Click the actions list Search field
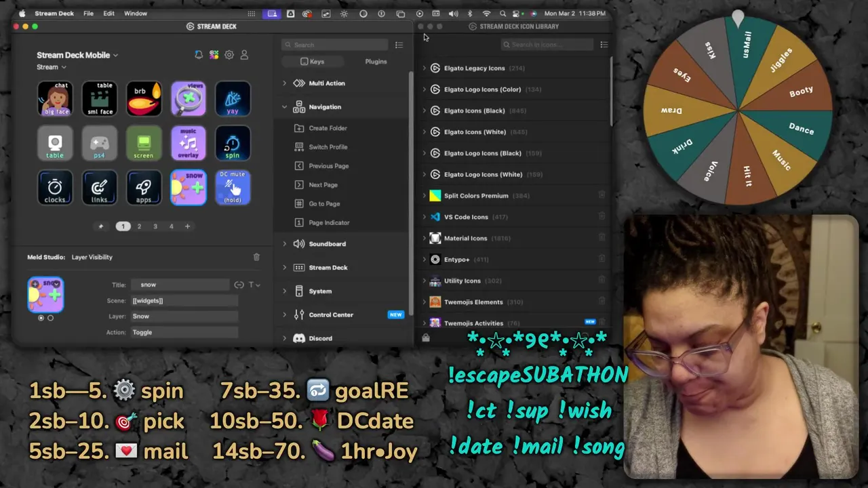Image resolution: width=868 pixels, height=488 pixels. [x=335, y=45]
